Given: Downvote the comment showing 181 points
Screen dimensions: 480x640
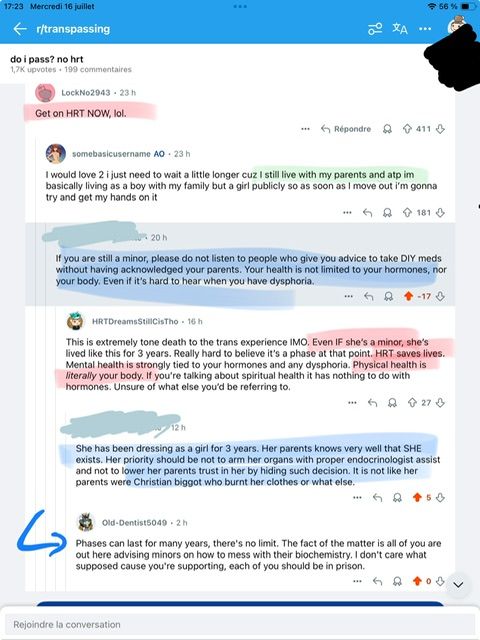Looking at the screenshot, I should click(x=440, y=213).
